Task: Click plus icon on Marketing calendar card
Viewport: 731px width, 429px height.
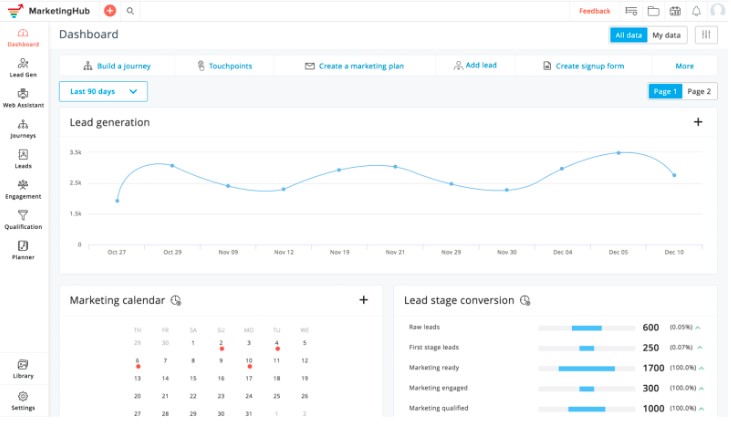Action: [x=364, y=300]
